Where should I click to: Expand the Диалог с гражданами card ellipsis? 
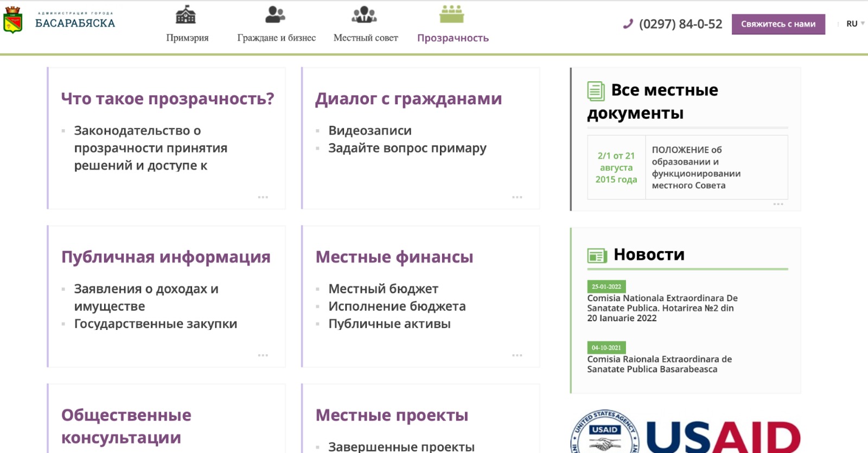517,197
